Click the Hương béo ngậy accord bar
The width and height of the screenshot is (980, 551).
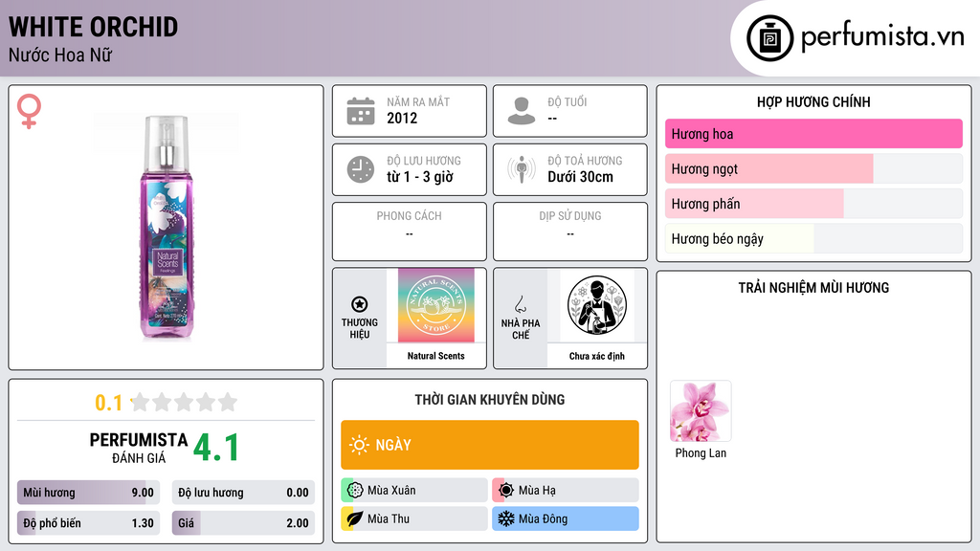click(813, 238)
